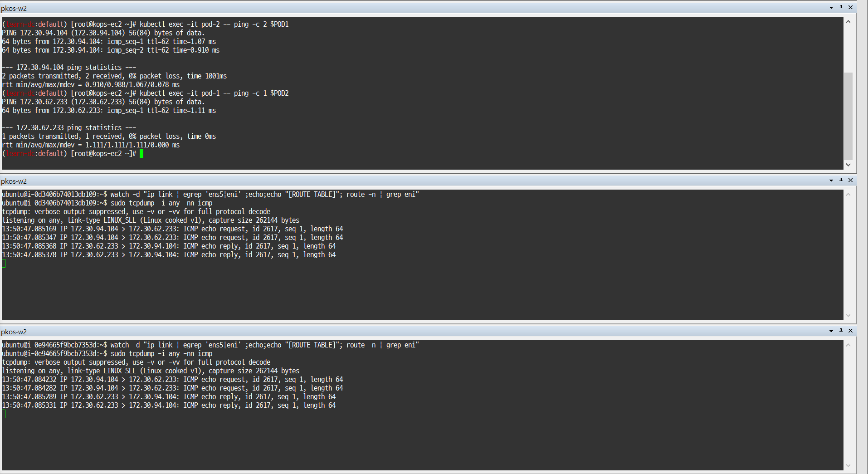Open the window menu of the bottom pkos-w2 pane
The width and height of the screenshot is (868, 474).
[x=831, y=331]
